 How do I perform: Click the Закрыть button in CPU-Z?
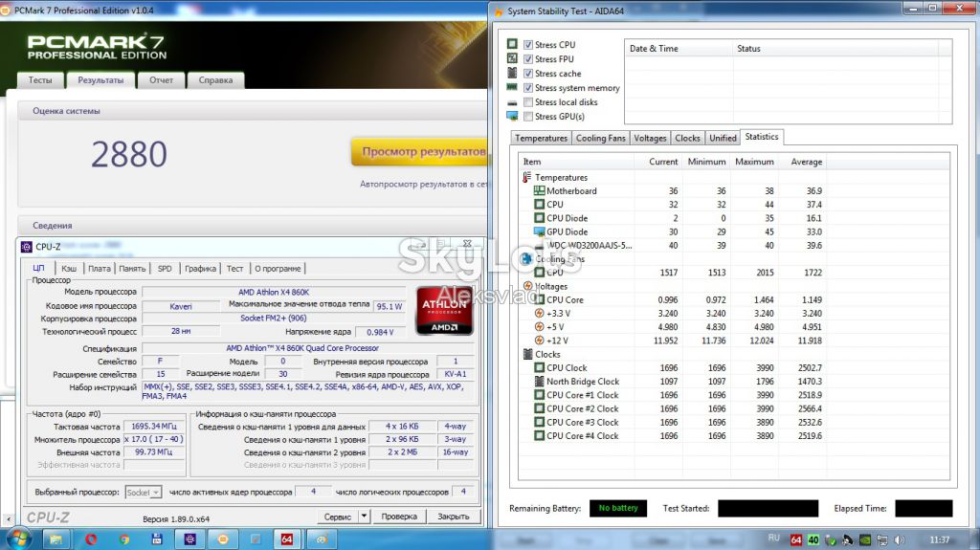(453, 517)
